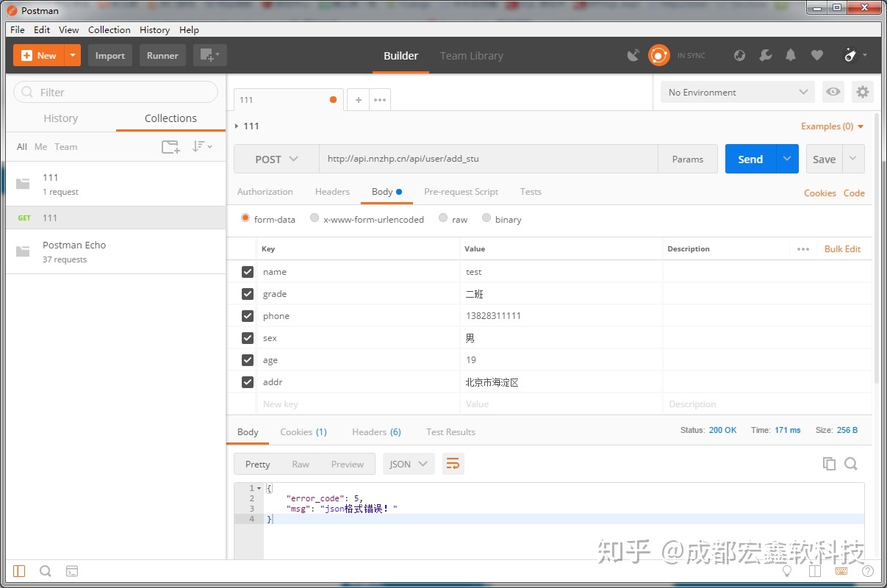This screenshot has width=887, height=588.
Task: Open the Headers request tab
Action: (x=332, y=192)
